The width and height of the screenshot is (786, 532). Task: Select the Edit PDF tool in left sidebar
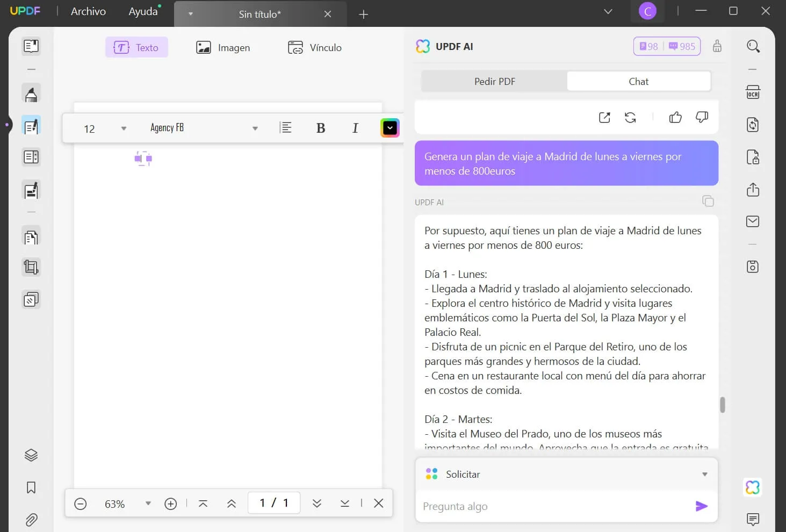pyautogui.click(x=31, y=126)
